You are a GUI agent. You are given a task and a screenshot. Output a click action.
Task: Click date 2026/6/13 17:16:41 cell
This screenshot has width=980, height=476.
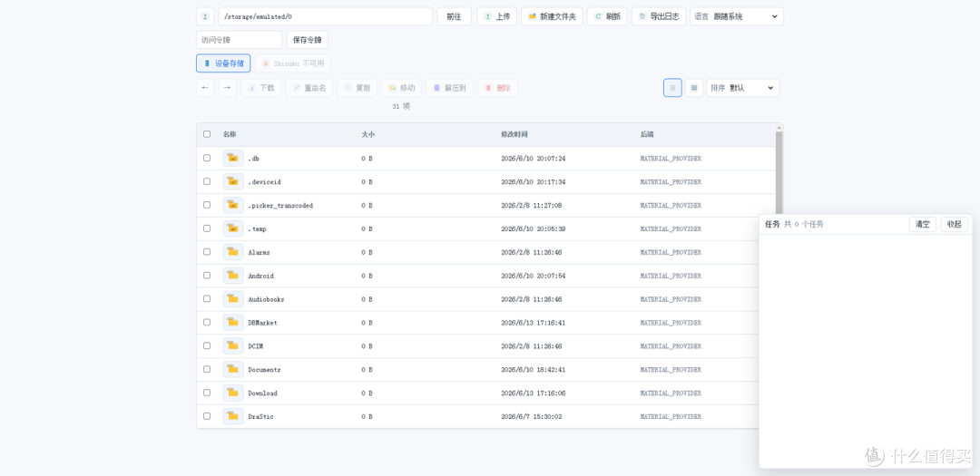tap(534, 323)
